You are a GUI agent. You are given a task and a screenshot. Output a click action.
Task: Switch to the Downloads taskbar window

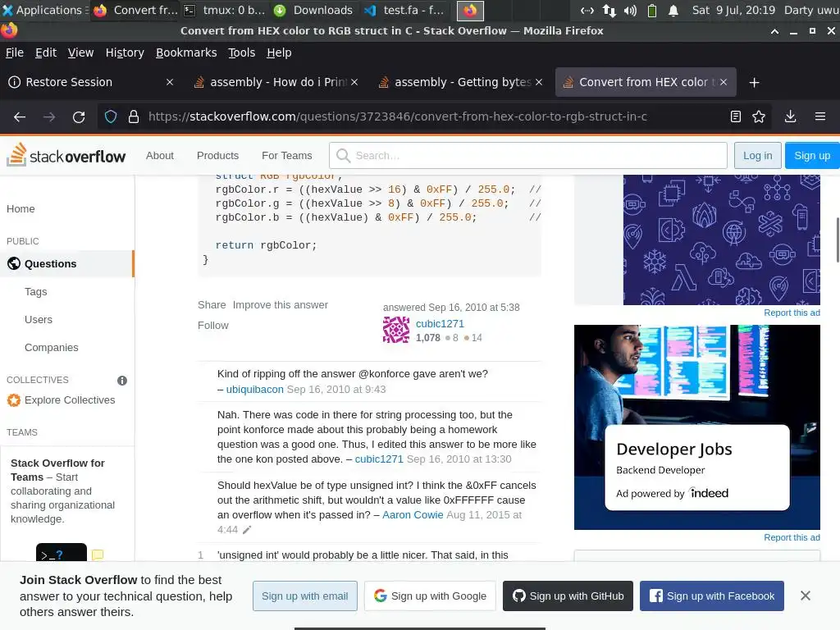(x=314, y=10)
